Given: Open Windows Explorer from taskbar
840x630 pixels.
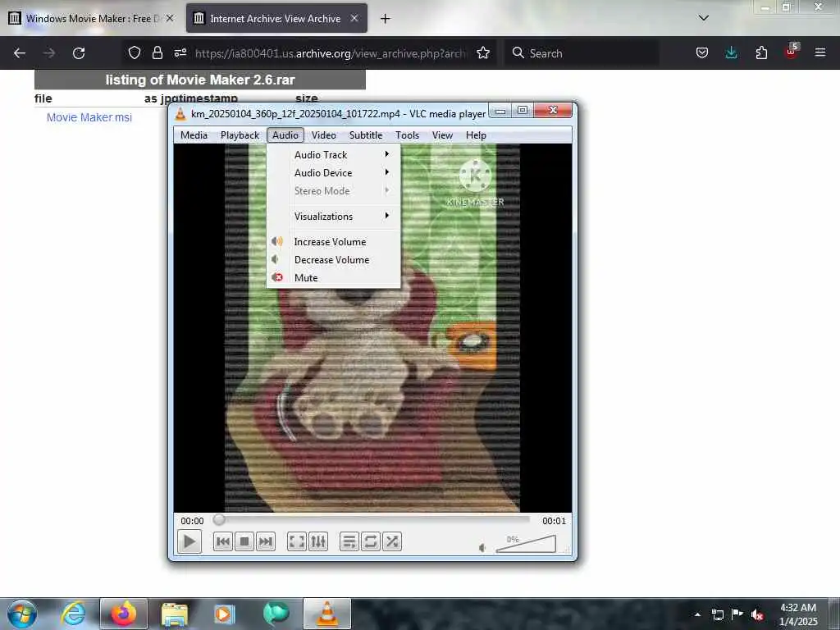Looking at the screenshot, I should tap(174, 614).
